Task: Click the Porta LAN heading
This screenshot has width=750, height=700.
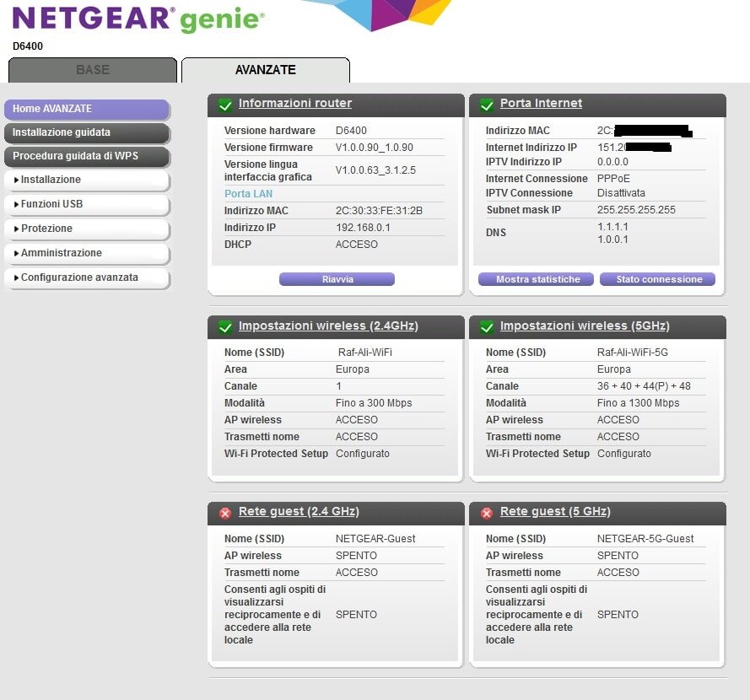Action: coord(248,194)
